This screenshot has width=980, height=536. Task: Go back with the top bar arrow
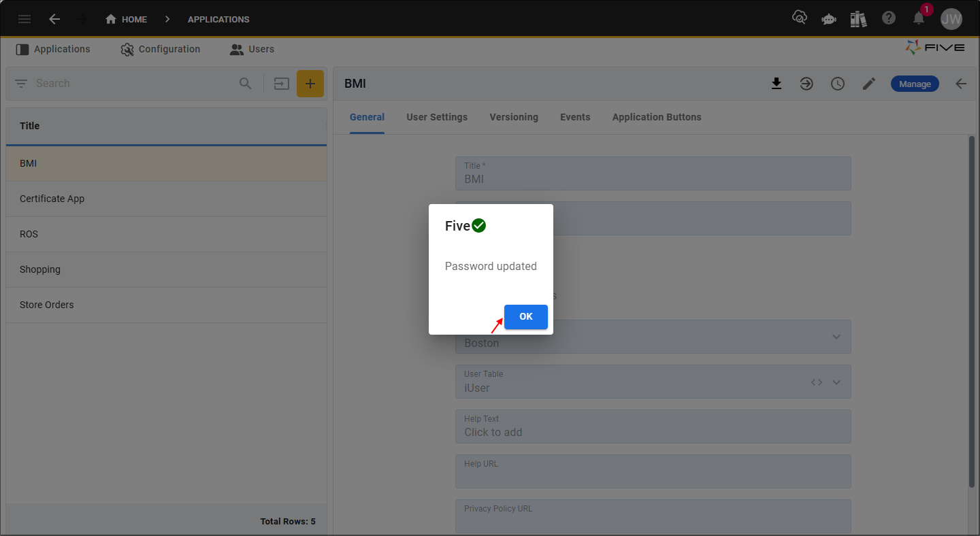tap(54, 19)
